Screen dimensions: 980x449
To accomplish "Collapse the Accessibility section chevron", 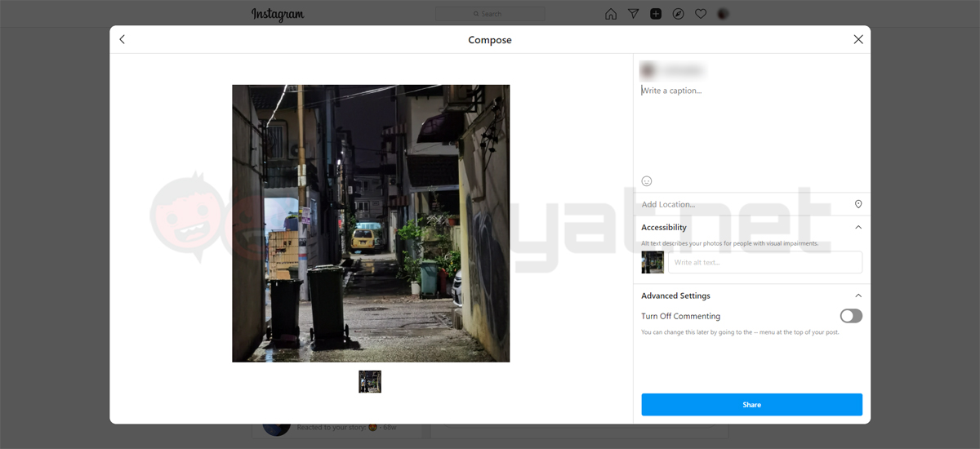I will pos(858,227).
